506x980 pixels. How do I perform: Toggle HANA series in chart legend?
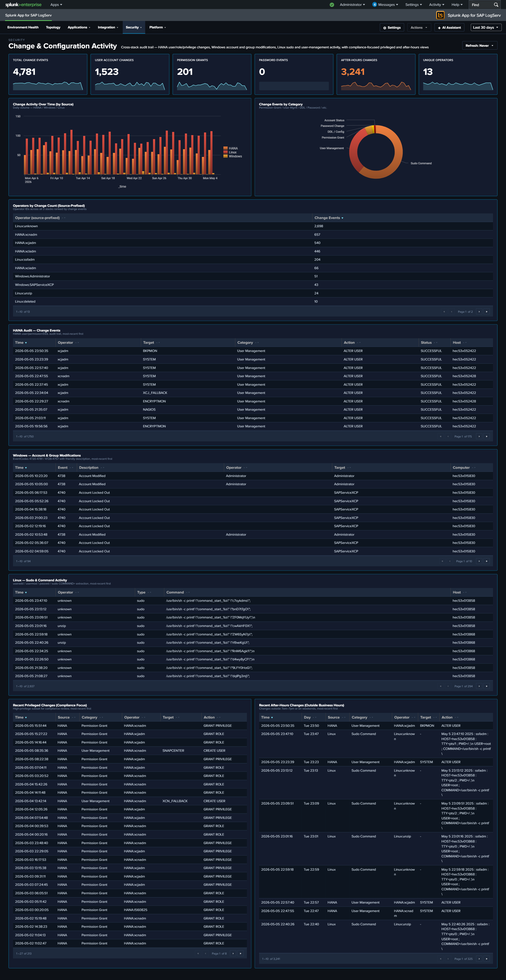[x=231, y=148]
